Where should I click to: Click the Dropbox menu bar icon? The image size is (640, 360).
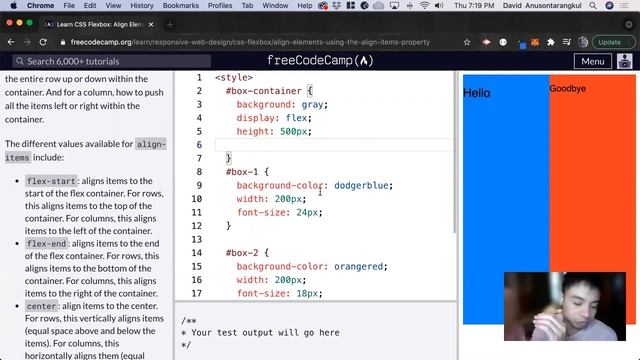337,5
